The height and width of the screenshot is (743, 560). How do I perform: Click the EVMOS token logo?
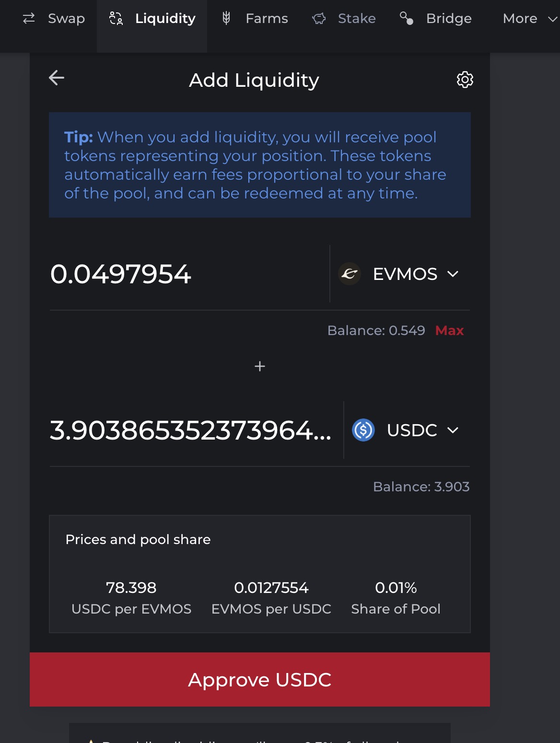350,274
